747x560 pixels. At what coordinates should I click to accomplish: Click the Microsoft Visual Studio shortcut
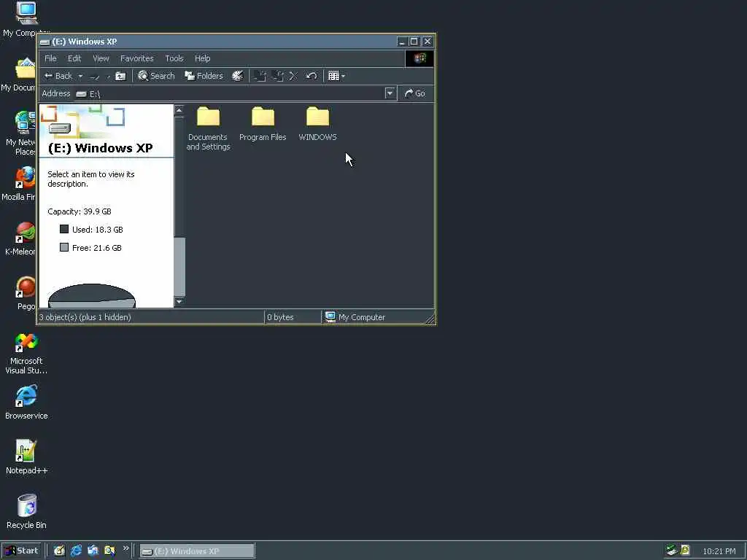click(26, 354)
